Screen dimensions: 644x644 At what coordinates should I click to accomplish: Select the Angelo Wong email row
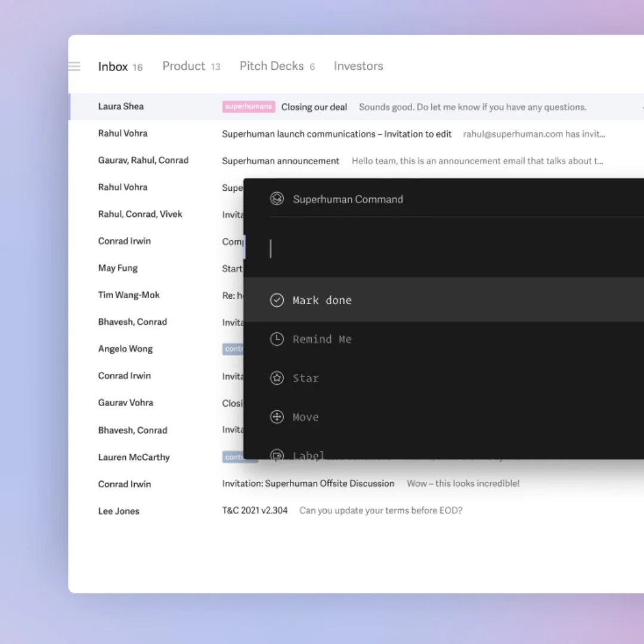(156, 349)
